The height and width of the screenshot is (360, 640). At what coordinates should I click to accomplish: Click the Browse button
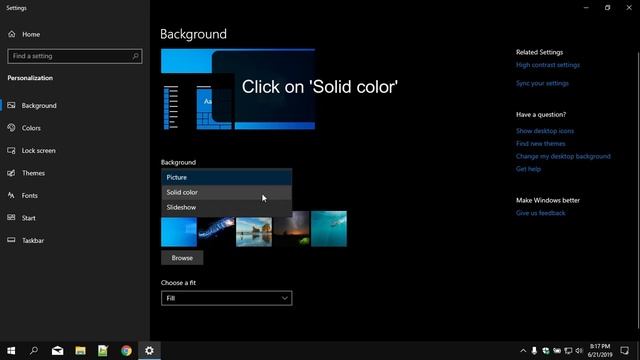(x=182, y=258)
